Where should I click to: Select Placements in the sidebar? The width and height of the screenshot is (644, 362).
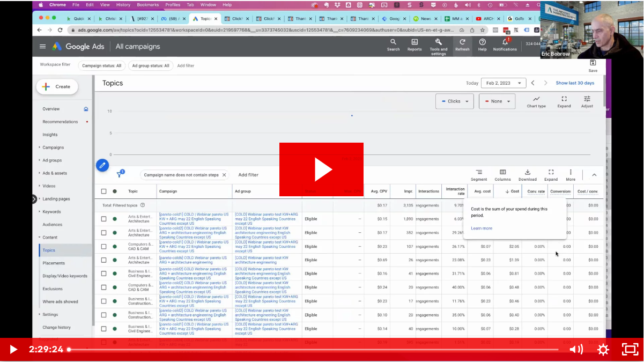coord(54,263)
